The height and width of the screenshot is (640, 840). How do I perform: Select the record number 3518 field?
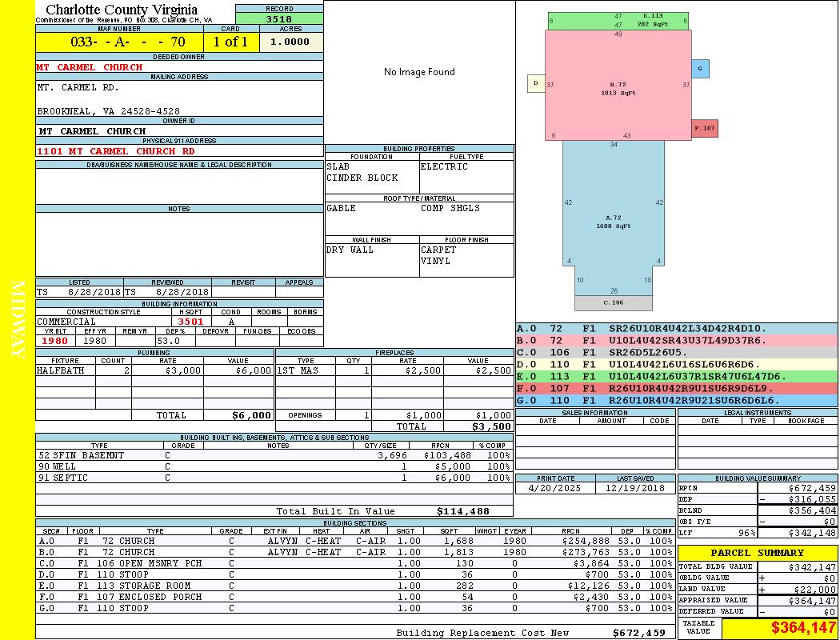(x=279, y=18)
